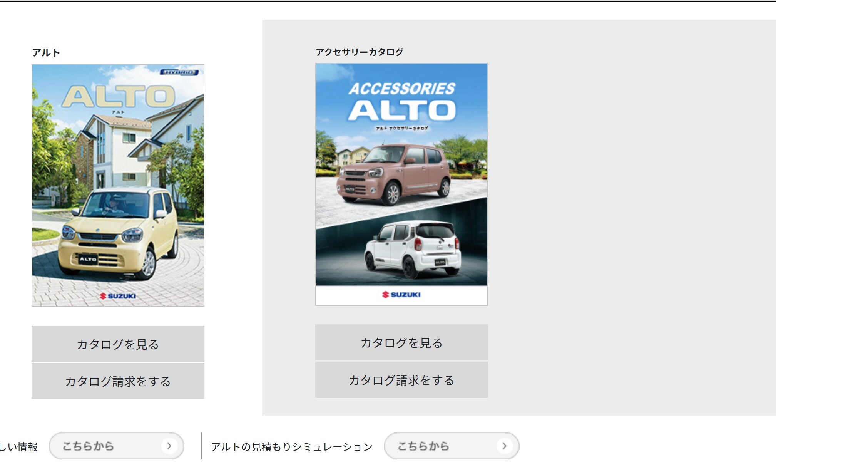Viewport: 868px width, 466px height.
Task: Click the chevron icon in left こちらから pill
Action: coord(169,446)
